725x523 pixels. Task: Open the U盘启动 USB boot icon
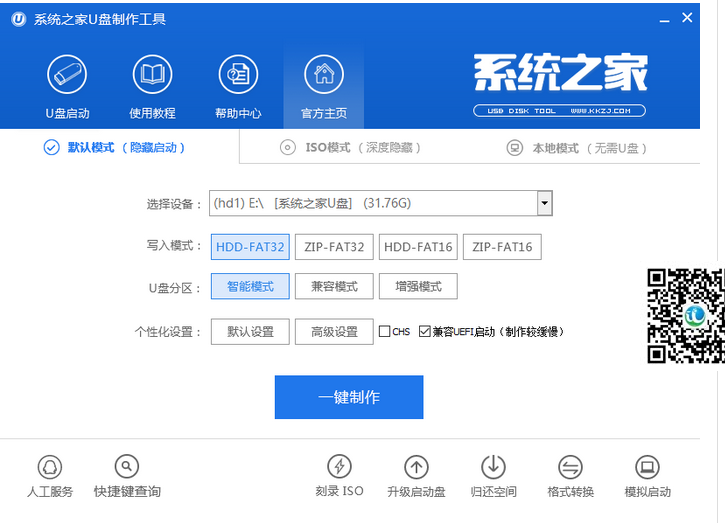point(67,75)
